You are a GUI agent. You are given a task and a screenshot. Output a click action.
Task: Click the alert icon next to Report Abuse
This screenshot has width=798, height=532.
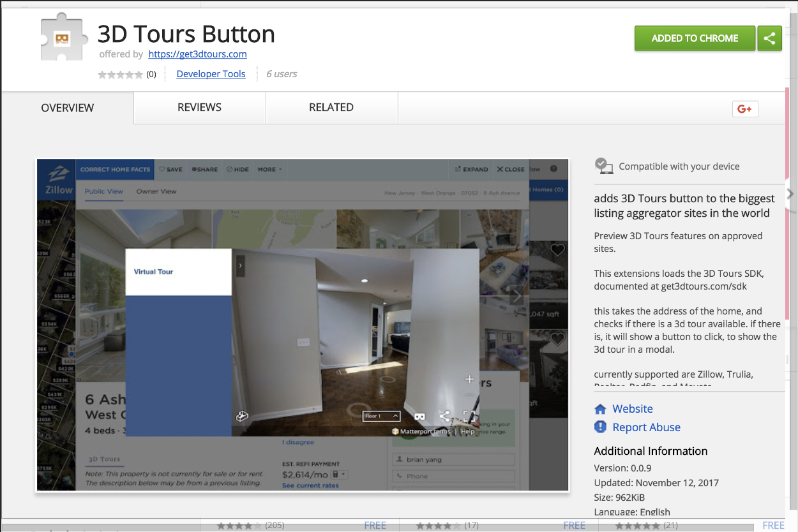point(600,427)
